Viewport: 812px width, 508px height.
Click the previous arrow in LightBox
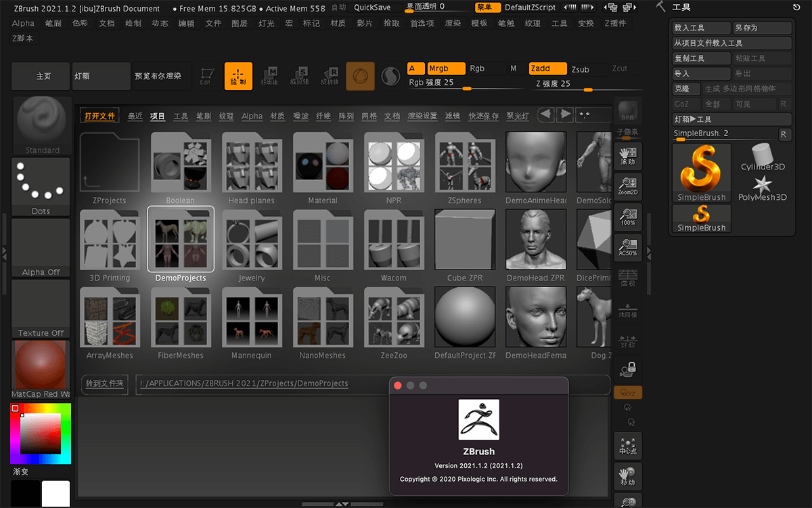(x=545, y=114)
